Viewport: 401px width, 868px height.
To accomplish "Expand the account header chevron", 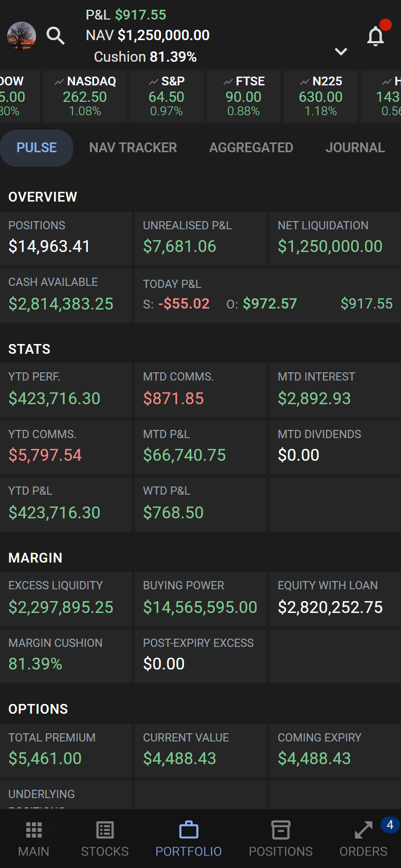I will click(x=341, y=51).
